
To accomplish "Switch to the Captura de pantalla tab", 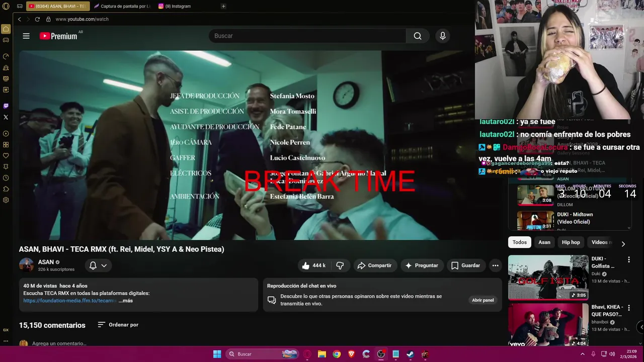I will pyautogui.click(x=122, y=7).
